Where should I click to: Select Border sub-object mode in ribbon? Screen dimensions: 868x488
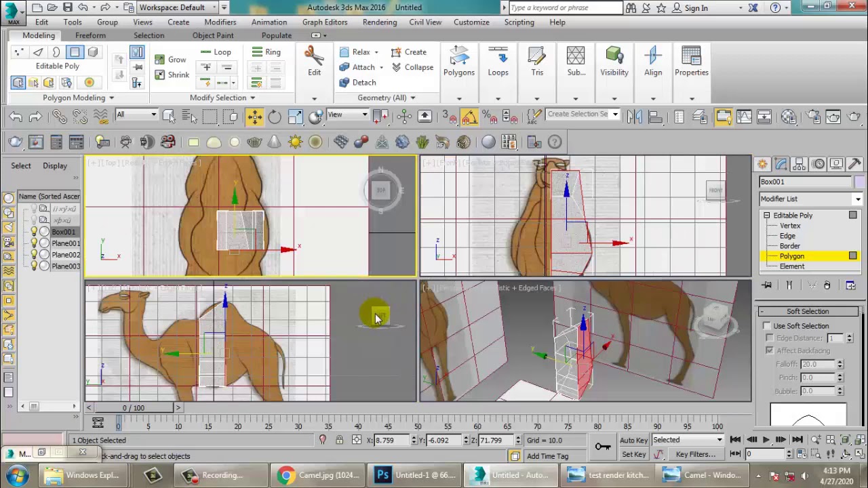pyautogui.click(x=56, y=52)
